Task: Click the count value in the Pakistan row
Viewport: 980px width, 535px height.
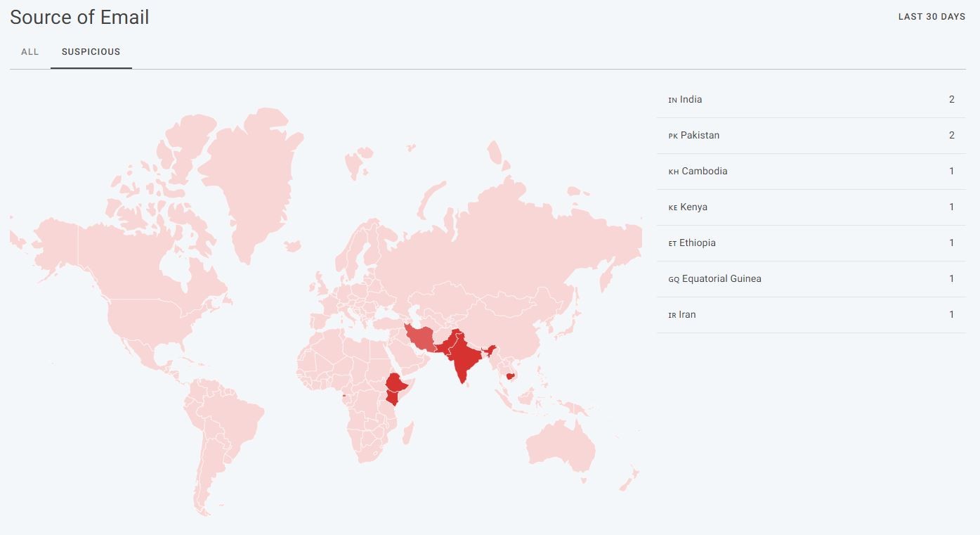Action: point(951,136)
